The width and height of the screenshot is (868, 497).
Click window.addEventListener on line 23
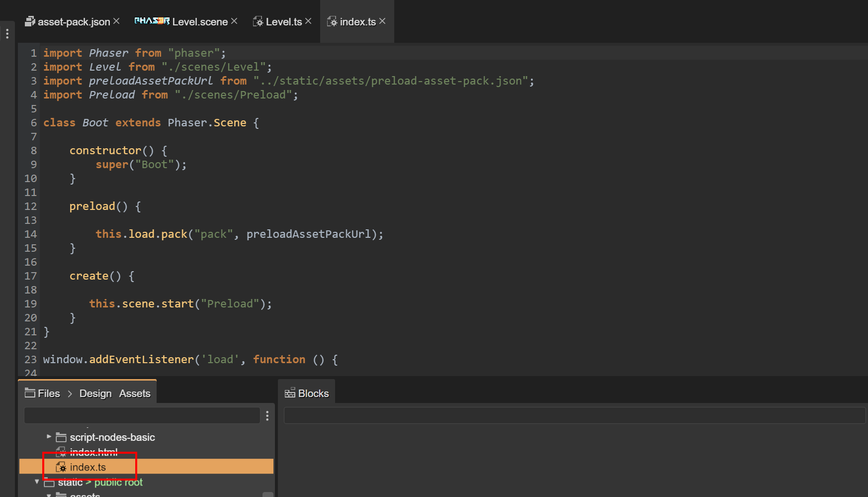tap(118, 359)
